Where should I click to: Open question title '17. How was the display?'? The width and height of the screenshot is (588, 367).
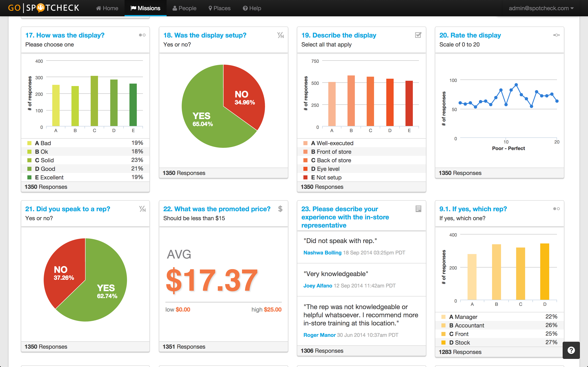65,35
